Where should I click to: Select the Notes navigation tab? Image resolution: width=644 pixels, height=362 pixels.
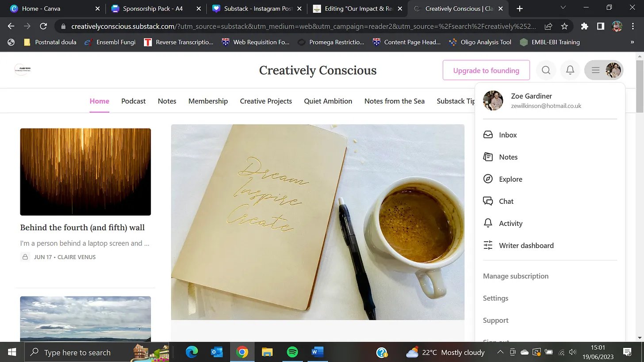click(x=167, y=101)
